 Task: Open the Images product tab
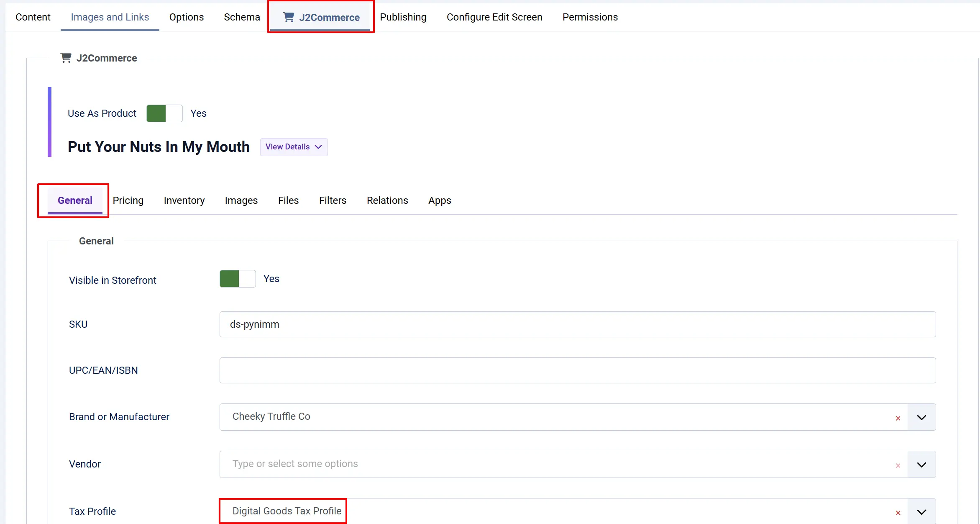(241, 200)
